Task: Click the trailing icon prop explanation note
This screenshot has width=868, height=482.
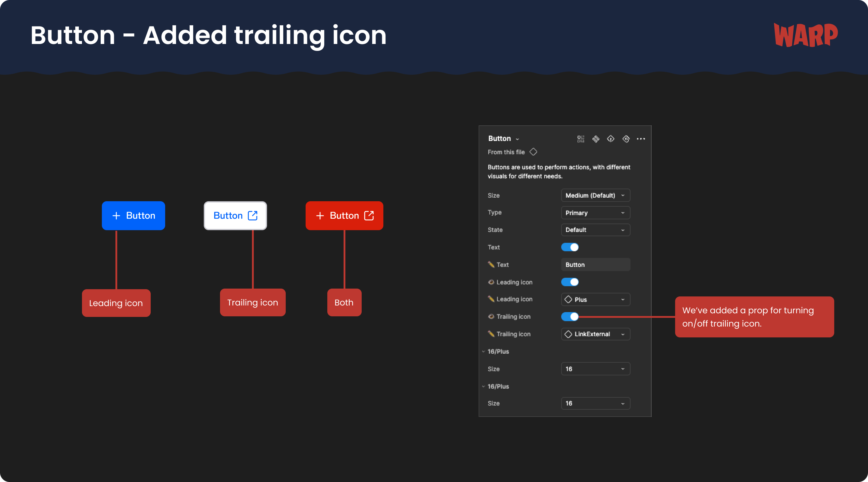Action: click(754, 317)
